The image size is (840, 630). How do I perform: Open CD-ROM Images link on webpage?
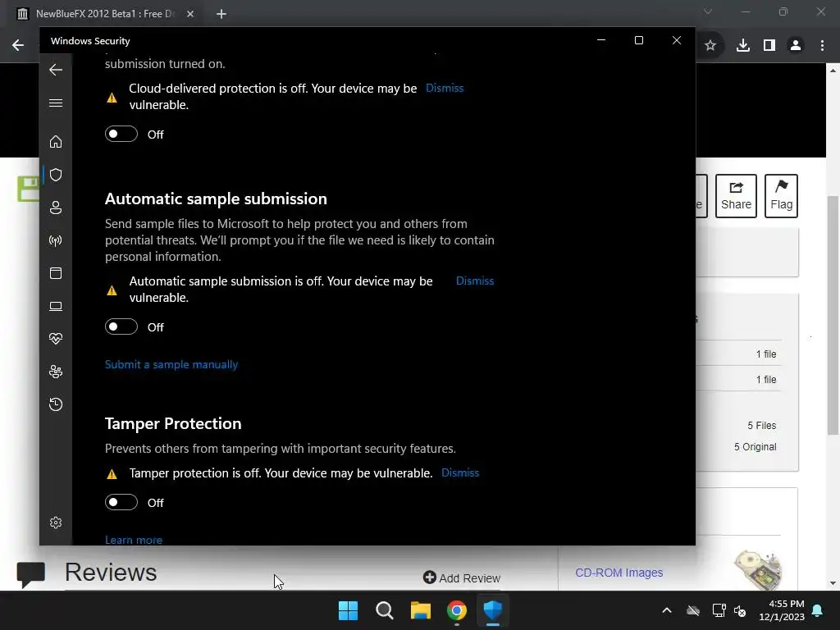tap(619, 573)
